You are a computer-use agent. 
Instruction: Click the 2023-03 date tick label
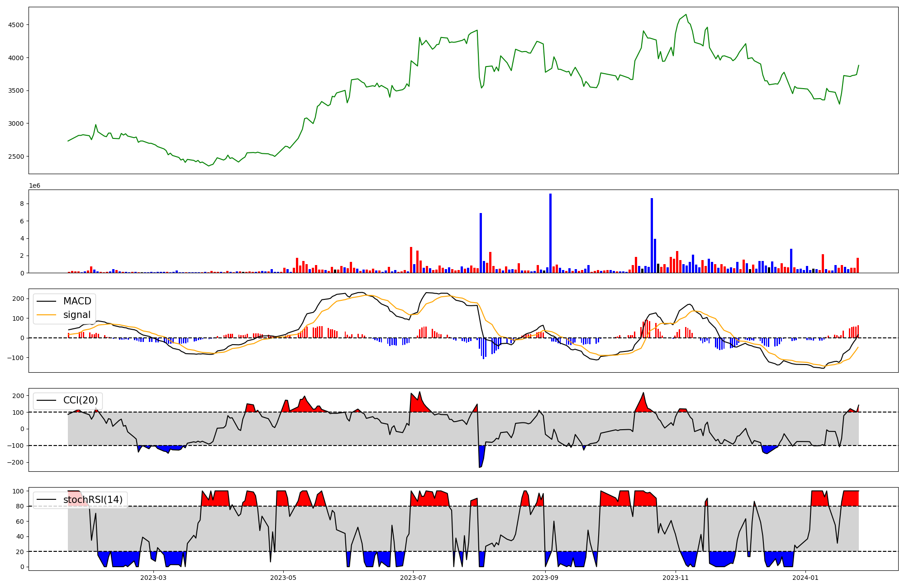pyautogui.click(x=153, y=578)
